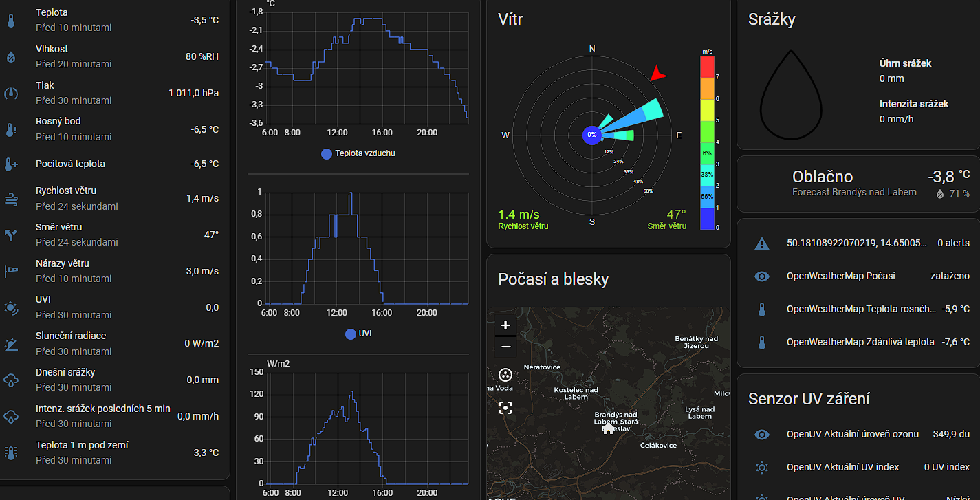The width and height of the screenshot is (980, 500).
Task: Open the Rosný bod entity row
Action: [x=116, y=129]
